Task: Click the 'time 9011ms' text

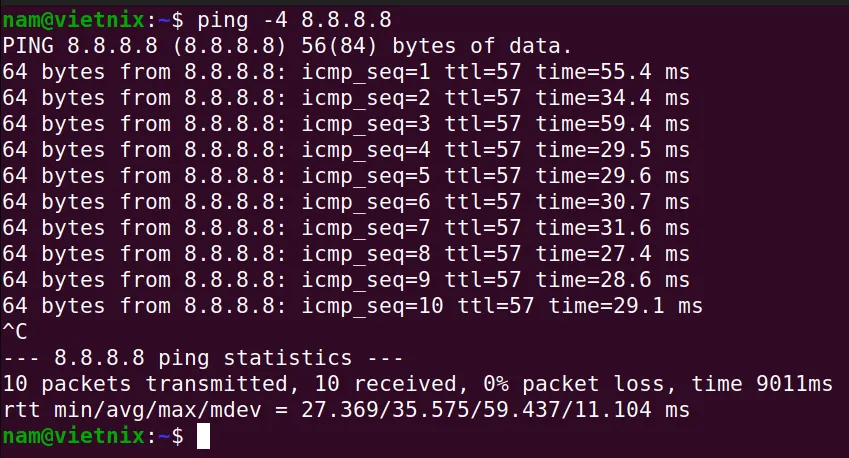Action: click(762, 384)
